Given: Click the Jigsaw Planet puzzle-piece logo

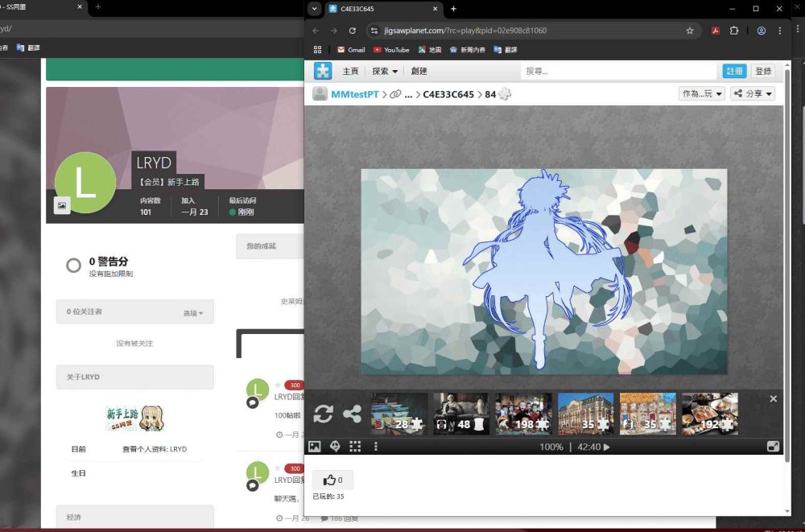Looking at the screenshot, I should [x=323, y=71].
